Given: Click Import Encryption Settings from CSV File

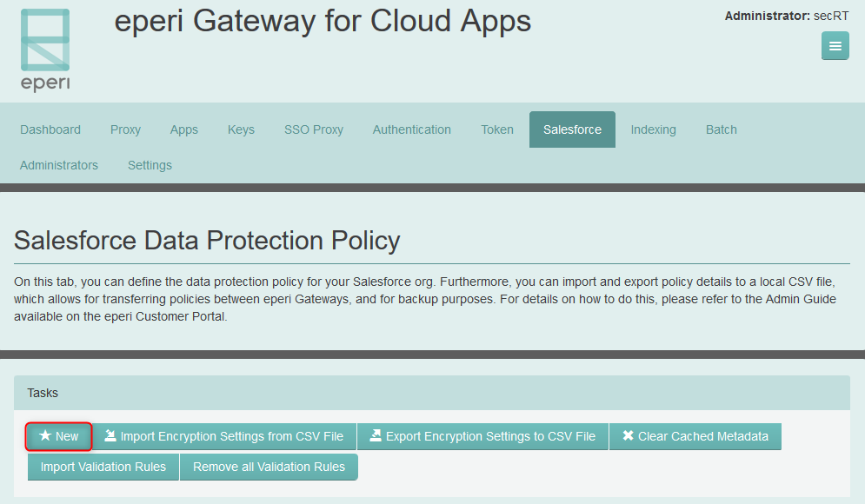Looking at the screenshot, I should click(224, 436).
